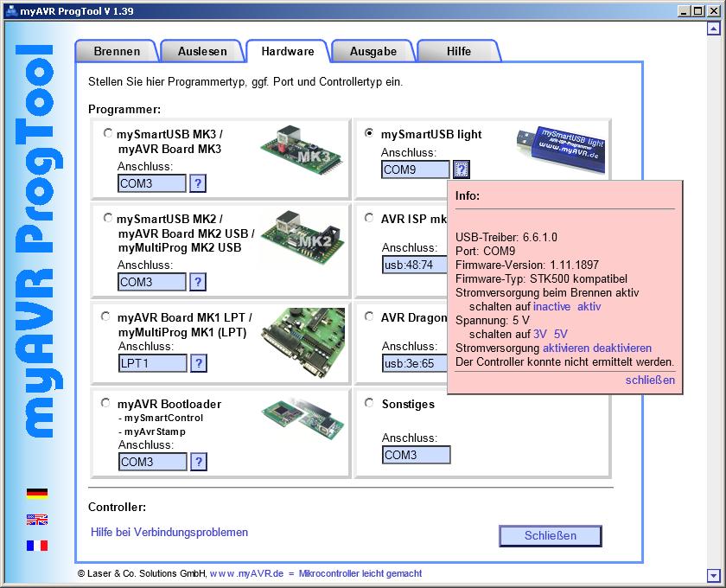
Task: Click the COM9 port field
Action: point(416,169)
